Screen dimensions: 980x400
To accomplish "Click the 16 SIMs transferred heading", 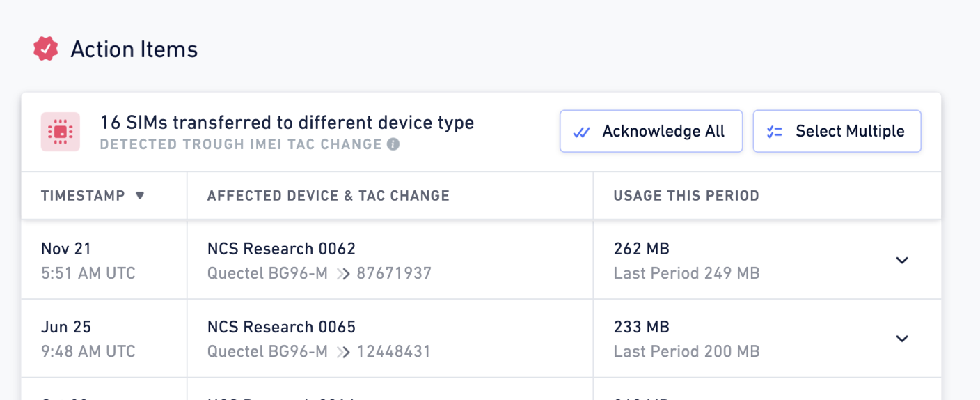I will [x=287, y=123].
